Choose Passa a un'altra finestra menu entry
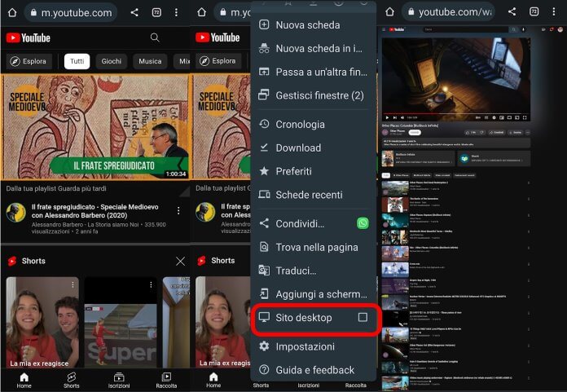 click(x=314, y=72)
